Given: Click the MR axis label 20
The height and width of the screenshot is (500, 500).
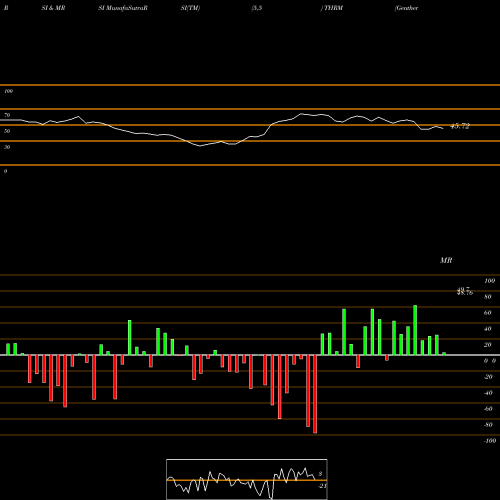Looking at the screenshot, I should (x=488, y=345).
